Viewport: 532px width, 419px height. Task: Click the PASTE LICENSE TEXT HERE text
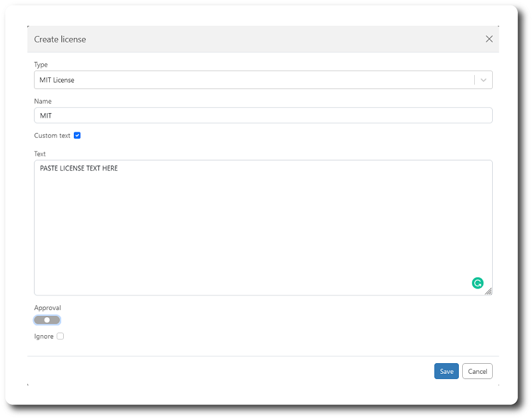pos(78,168)
